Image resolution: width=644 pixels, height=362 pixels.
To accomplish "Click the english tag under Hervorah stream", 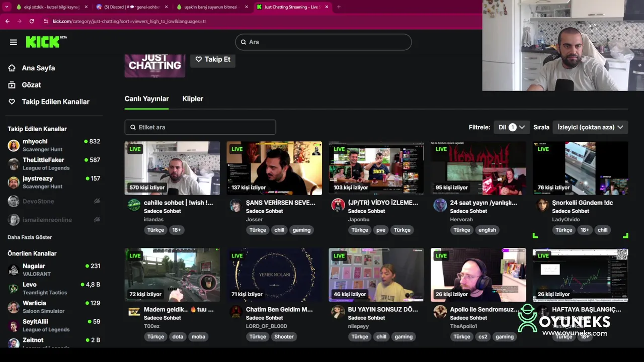I will [x=487, y=230].
